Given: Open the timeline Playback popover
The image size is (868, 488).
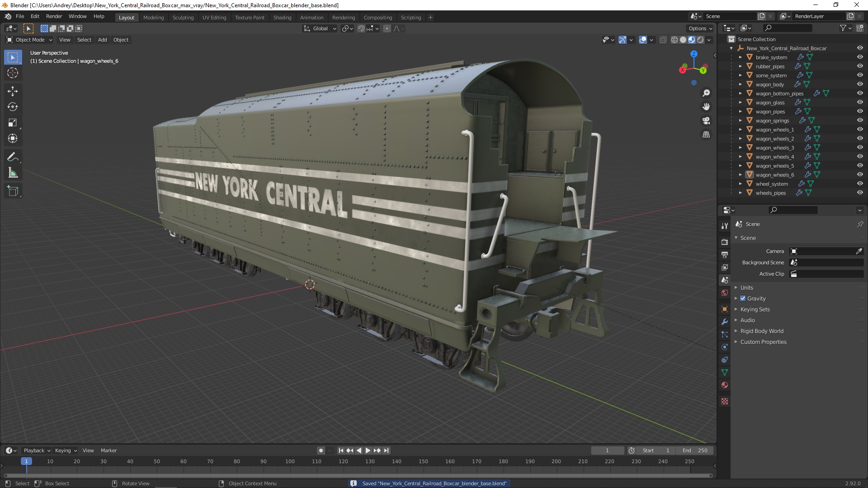Looking at the screenshot, I should [x=37, y=450].
